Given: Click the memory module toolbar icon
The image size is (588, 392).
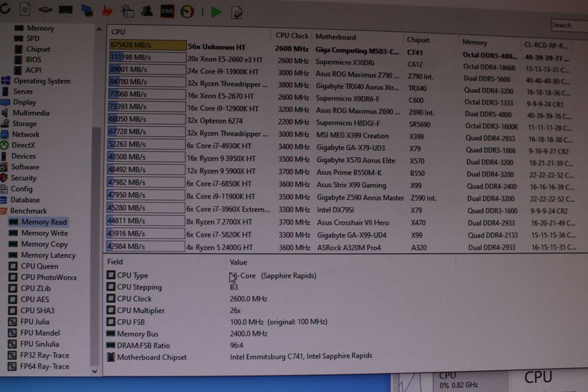Looking at the screenshot, I should click(66, 10).
